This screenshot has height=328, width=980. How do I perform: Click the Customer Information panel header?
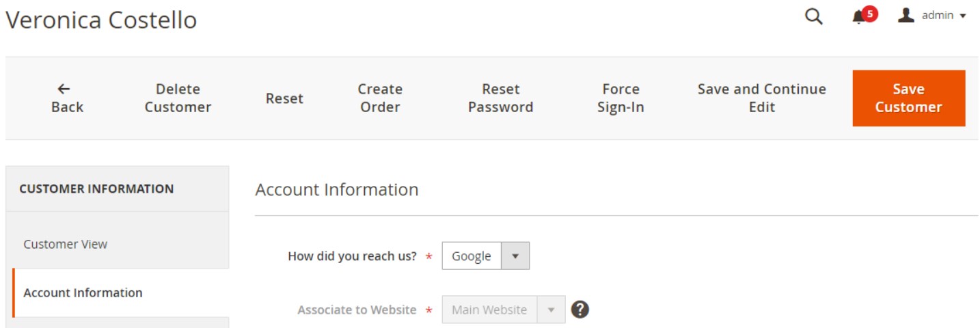[x=96, y=189]
